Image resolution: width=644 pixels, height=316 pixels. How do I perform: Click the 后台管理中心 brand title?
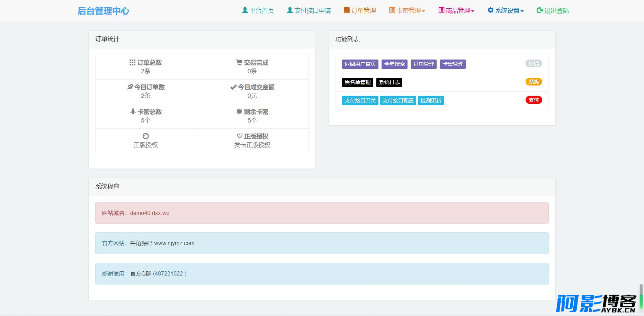pyautogui.click(x=103, y=11)
